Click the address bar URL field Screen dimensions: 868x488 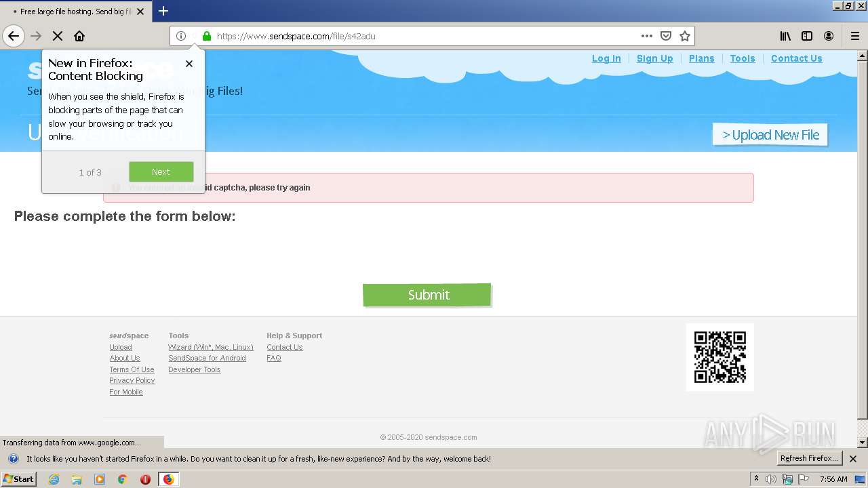(x=425, y=36)
